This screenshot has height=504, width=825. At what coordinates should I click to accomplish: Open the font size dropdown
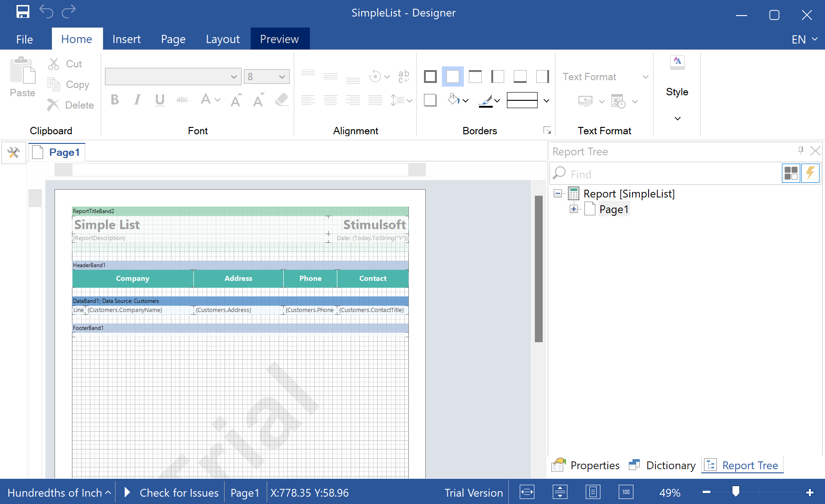pos(281,77)
